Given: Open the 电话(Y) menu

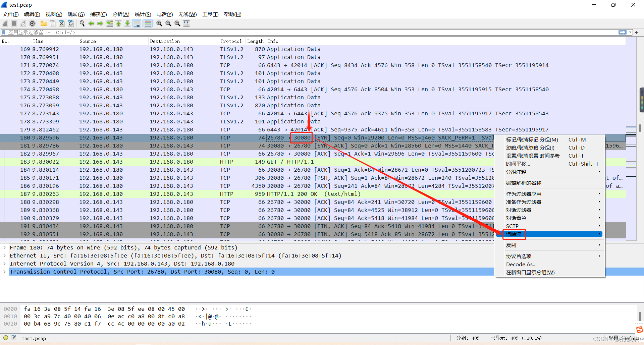Looking at the screenshot, I should 165,14.
